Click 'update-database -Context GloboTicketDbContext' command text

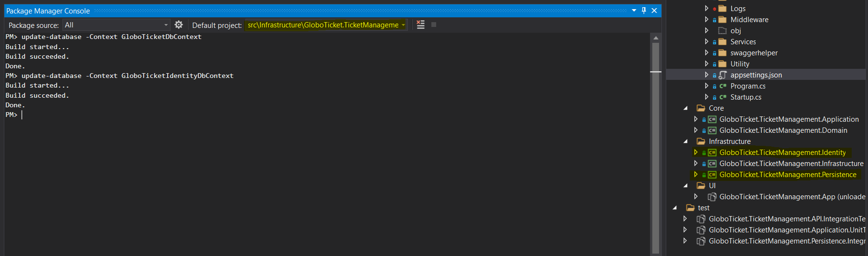[111, 37]
